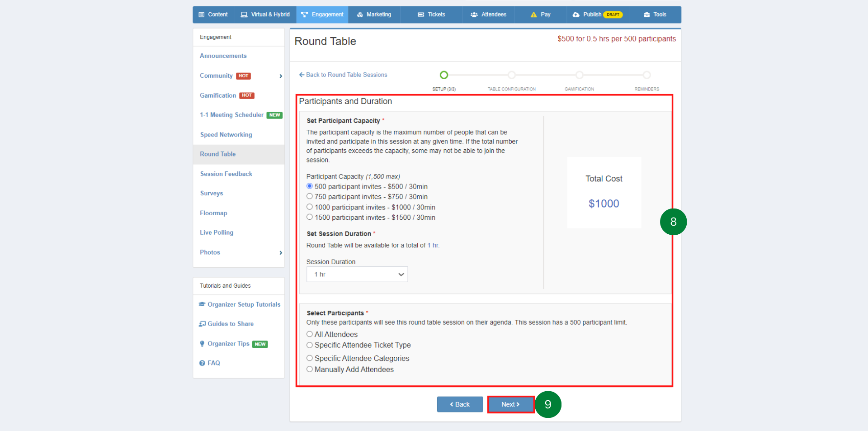This screenshot has height=431, width=868.
Task: Click the Table Configuration progress step
Action: pos(511,75)
